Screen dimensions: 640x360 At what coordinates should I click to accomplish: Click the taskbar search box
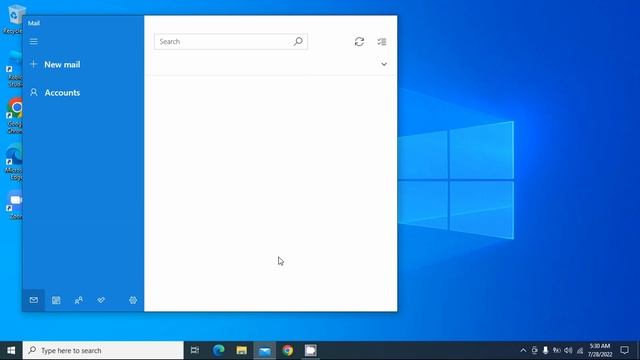pyautogui.click(x=103, y=351)
